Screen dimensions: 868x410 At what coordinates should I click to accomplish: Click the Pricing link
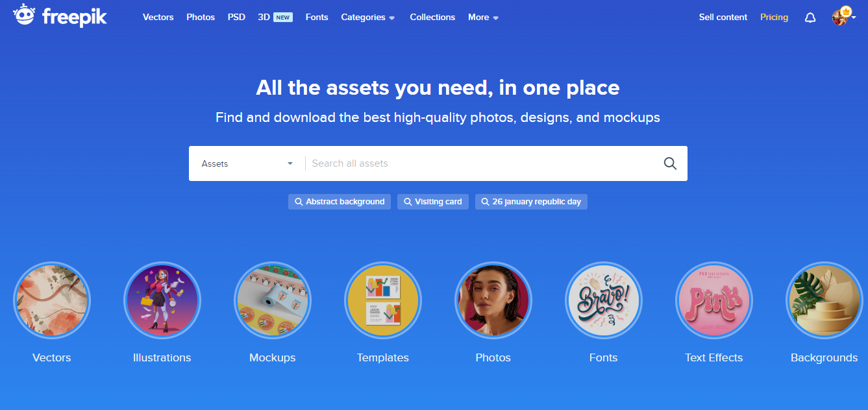[774, 18]
